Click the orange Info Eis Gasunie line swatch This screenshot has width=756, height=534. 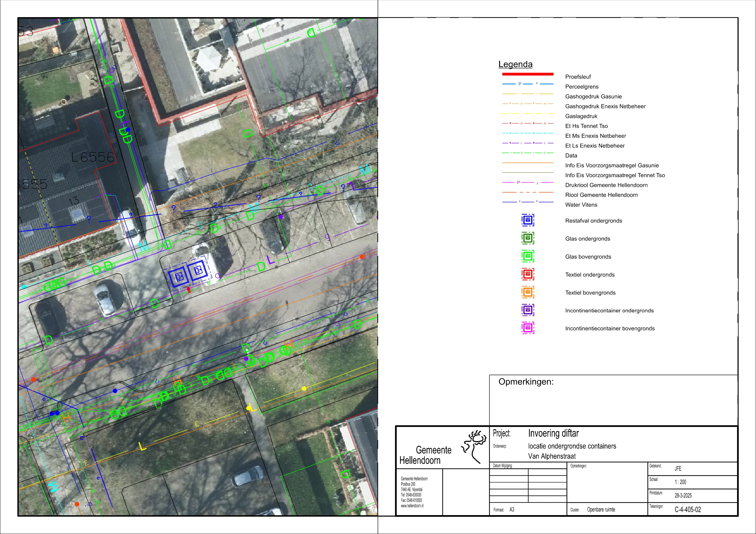(x=527, y=163)
